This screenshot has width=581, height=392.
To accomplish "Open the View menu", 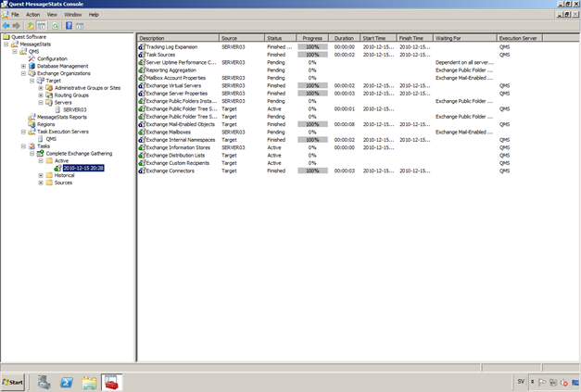I will tap(52, 15).
